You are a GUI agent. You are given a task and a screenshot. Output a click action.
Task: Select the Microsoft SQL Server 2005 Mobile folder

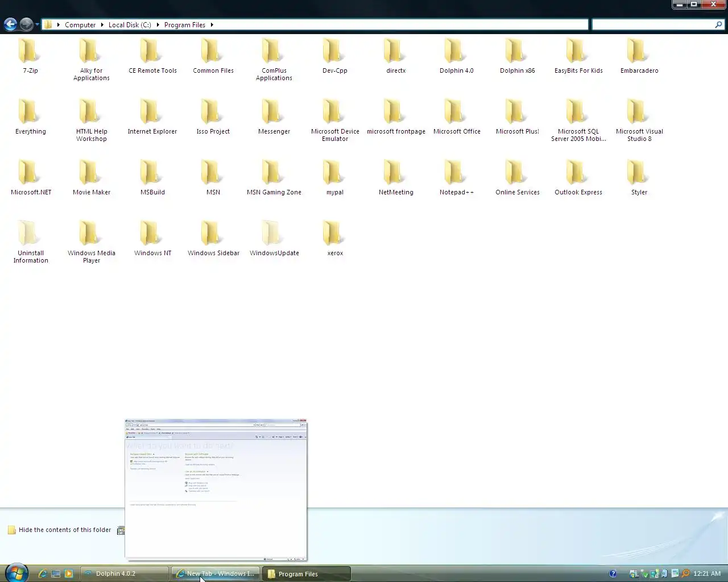click(x=578, y=120)
